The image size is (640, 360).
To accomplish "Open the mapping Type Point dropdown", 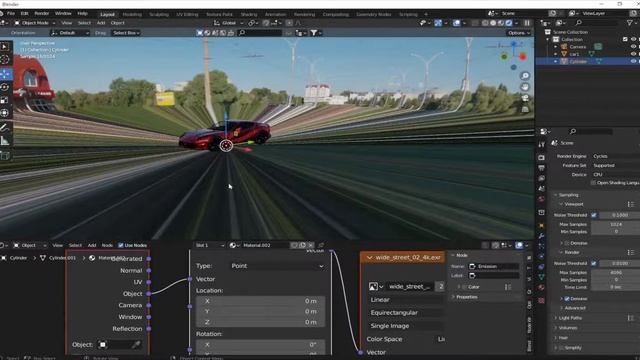I will point(277,266).
